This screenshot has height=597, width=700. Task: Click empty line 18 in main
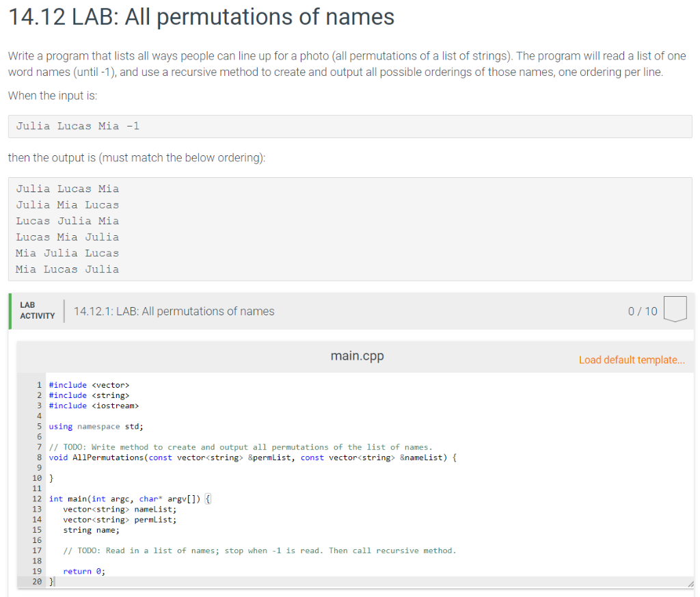pyautogui.click(x=370, y=561)
